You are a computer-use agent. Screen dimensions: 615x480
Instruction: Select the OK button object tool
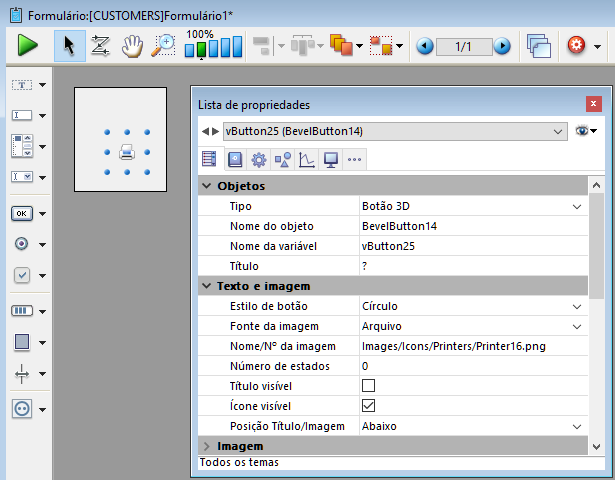point(22,213)
